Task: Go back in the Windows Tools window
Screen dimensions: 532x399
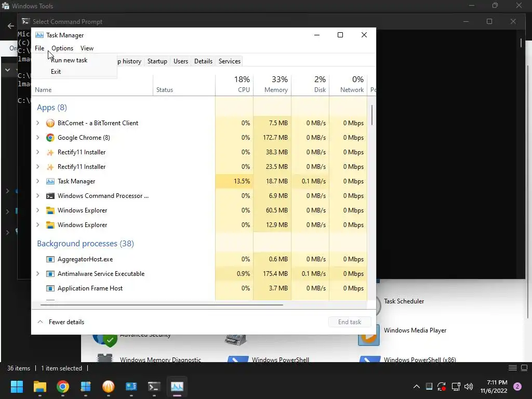Action: pos(11,26)
